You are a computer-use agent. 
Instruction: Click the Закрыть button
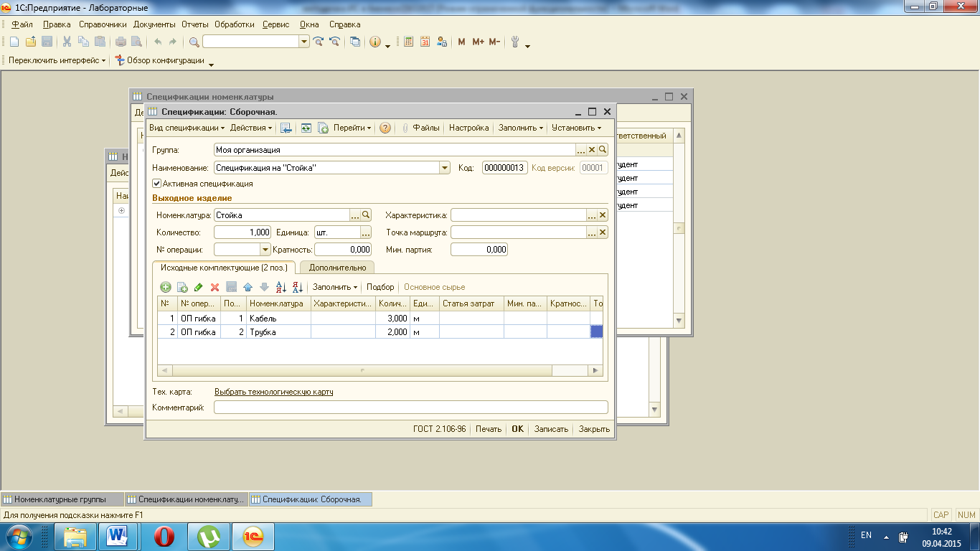point(595,429)
